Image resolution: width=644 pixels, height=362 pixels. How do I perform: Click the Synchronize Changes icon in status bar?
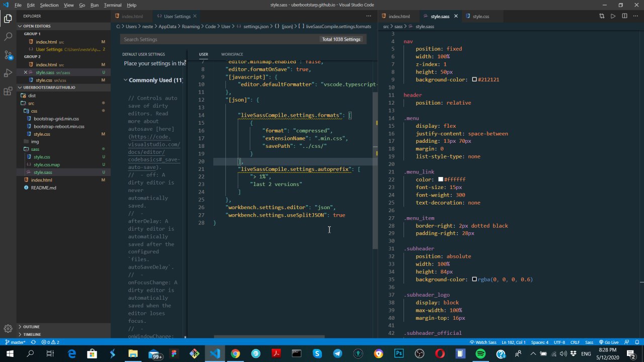pyautogui.click(x=33, y=342)
